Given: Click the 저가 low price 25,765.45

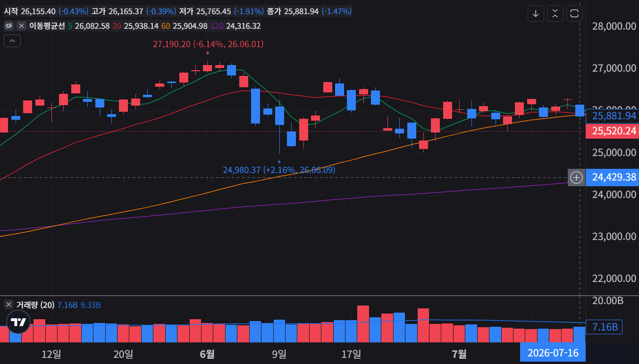Looking at the screenshot, I should (x=213, y=11).
